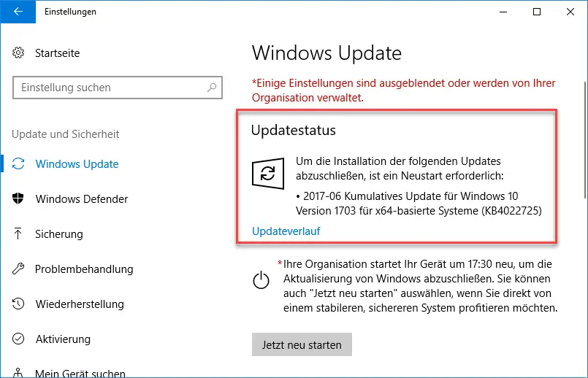This screenshot has width=588, height=378.
Task: Click the Problembehandlung wrench icon
Action: (x=18, y=269)
